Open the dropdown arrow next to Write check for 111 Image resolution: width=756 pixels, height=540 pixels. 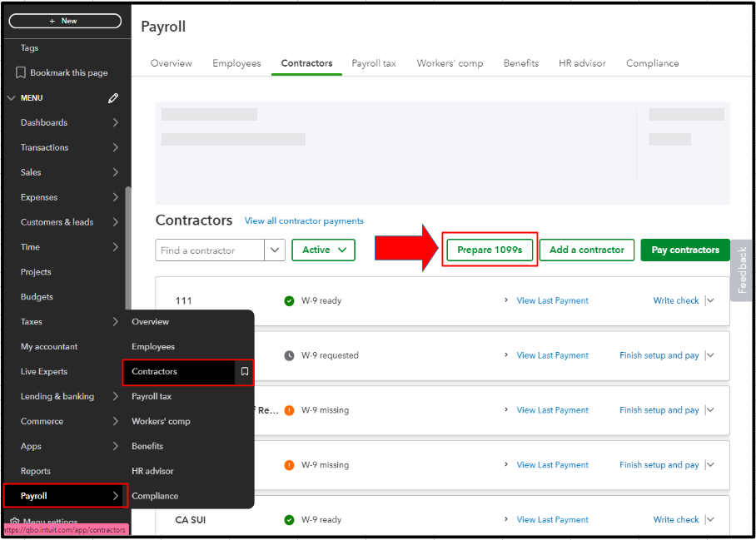[x=711, y=300]
